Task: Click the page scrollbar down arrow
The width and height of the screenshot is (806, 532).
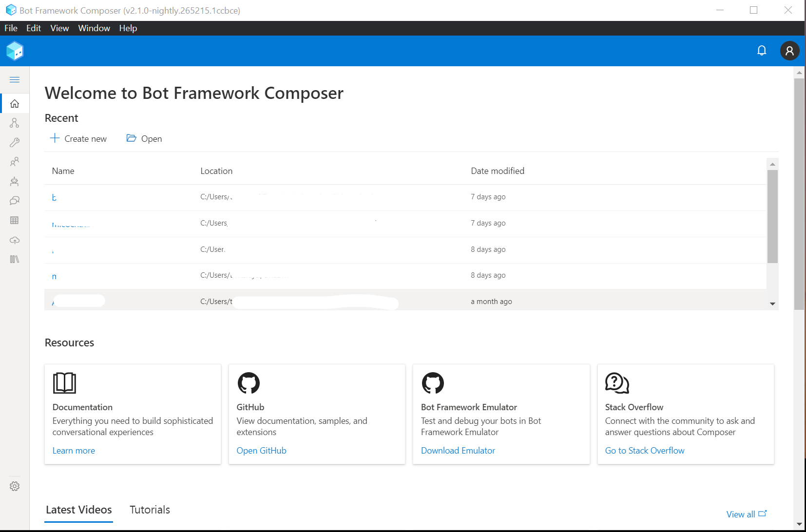Action: 799,524
